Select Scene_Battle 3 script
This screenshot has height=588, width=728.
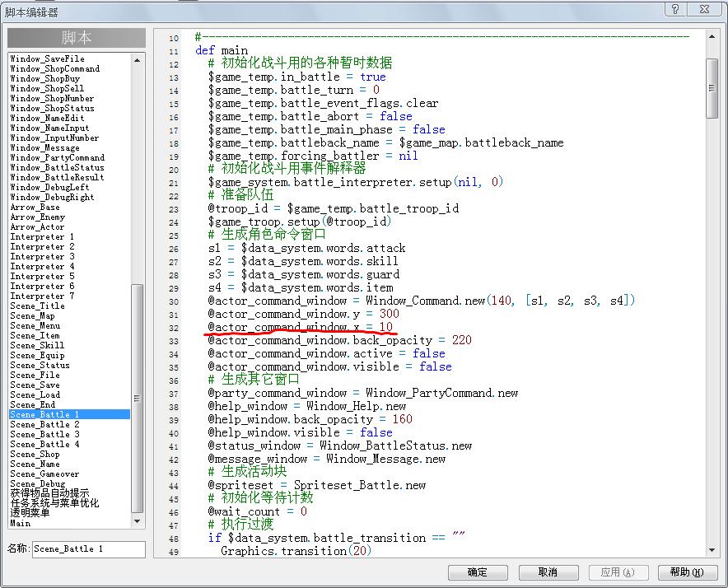(45, 434)
